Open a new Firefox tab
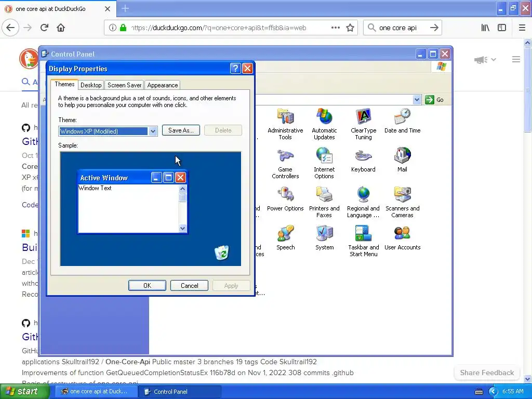The width and height of the screenshot is (532, 399). 125,8
